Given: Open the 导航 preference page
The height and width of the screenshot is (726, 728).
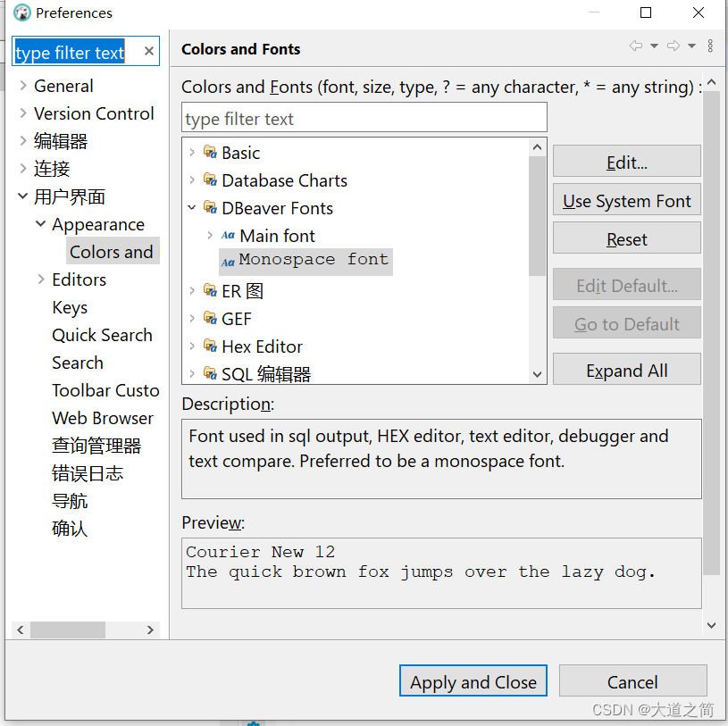Looking at the screenshot, I should point(70,500).
